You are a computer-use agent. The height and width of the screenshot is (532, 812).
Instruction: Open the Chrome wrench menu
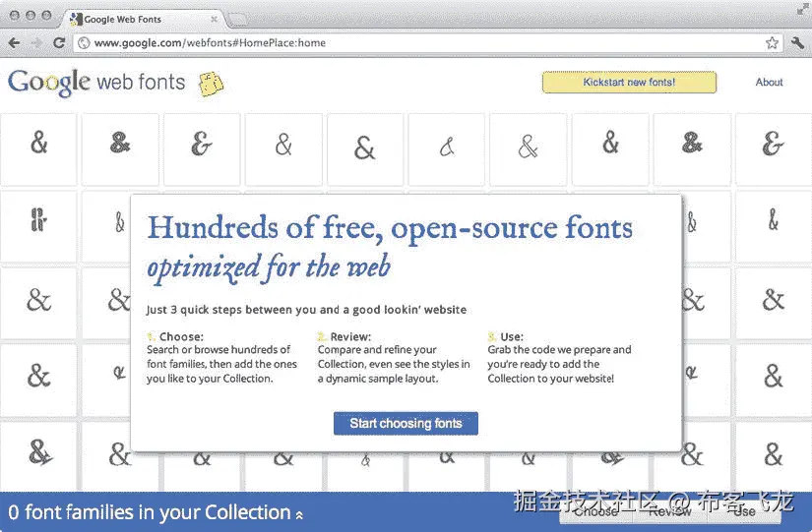[797, 42]
